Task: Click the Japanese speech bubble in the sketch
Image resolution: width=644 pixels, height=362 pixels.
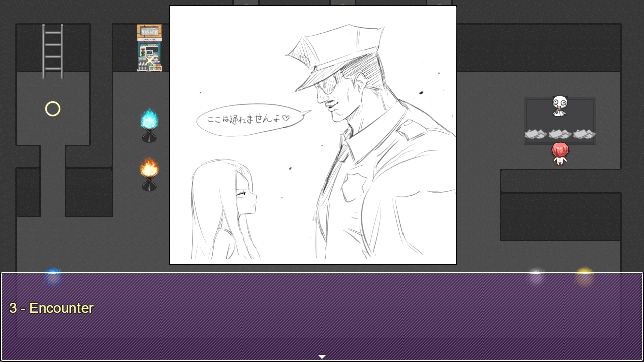Action: pyautogui.click(x=250, y=119)
